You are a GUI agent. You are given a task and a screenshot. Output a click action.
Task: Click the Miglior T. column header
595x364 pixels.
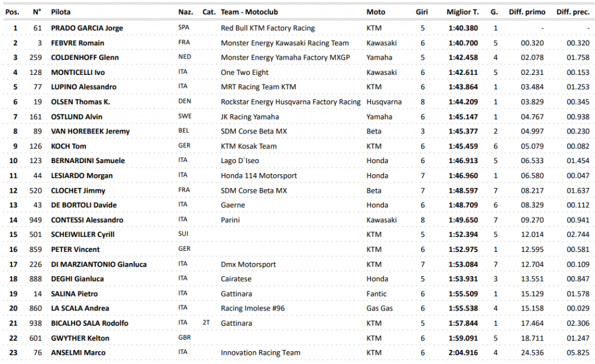[x=463, y=12]
